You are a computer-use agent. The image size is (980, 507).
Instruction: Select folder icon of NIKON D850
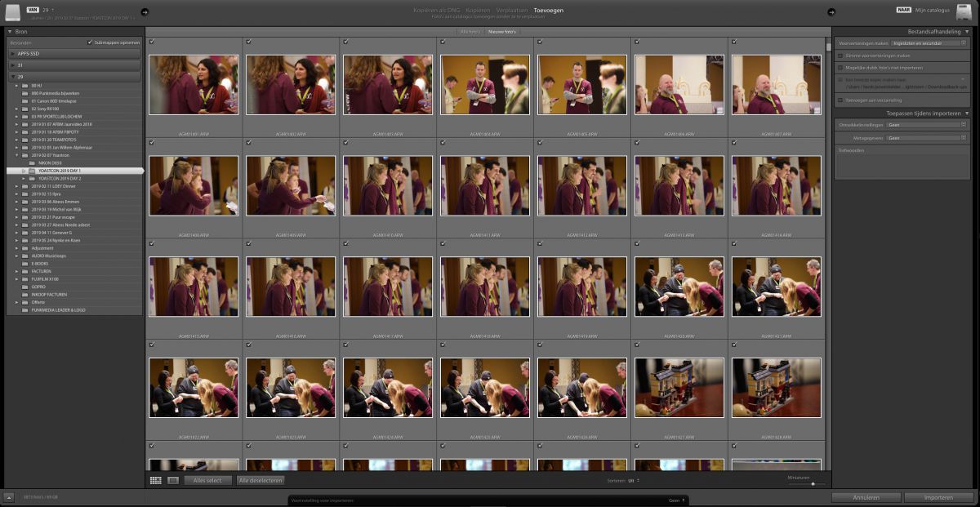pyautogui.click(x=33, y=162)
